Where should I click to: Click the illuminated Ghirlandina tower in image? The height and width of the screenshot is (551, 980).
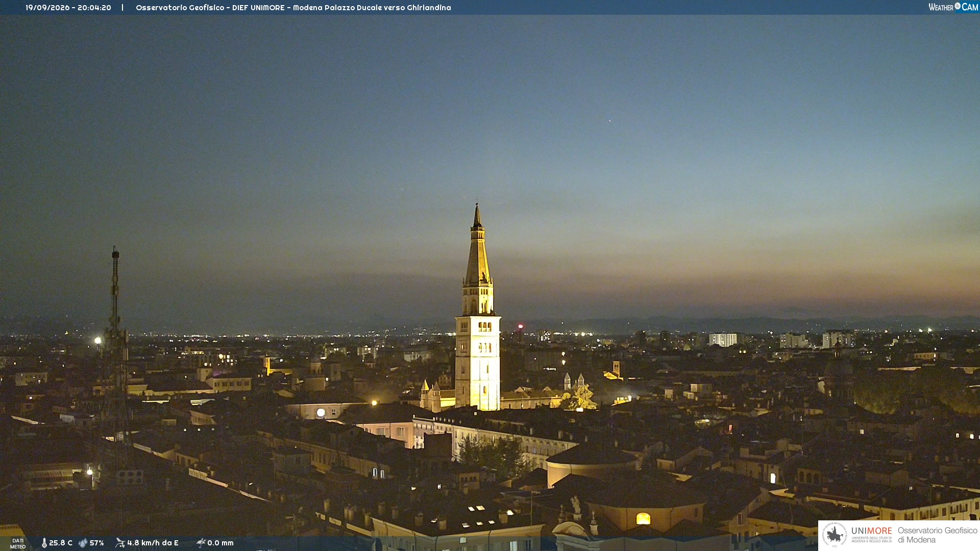[x=478, y=311]
